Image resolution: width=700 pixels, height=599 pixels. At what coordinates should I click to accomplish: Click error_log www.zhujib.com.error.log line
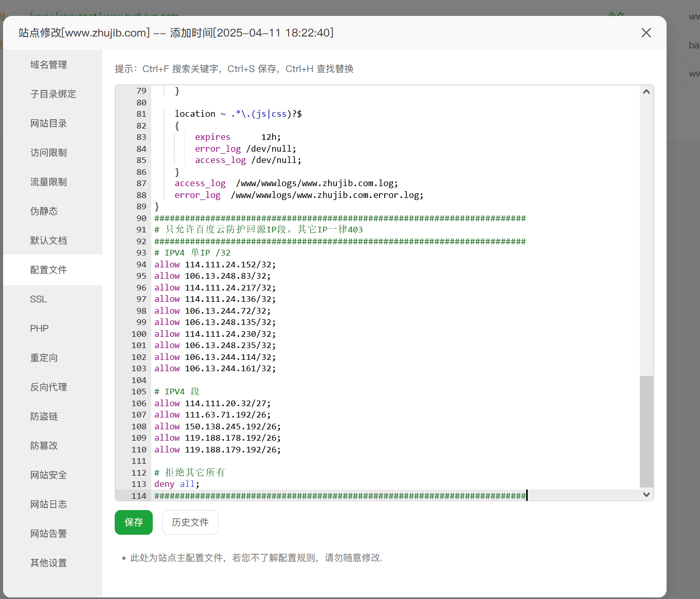299,195
